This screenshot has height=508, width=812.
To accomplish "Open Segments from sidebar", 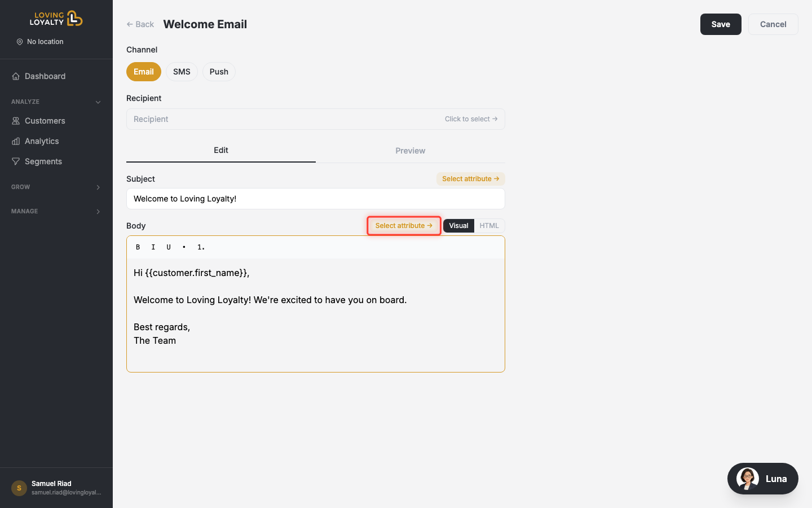I will pos(56,161).
